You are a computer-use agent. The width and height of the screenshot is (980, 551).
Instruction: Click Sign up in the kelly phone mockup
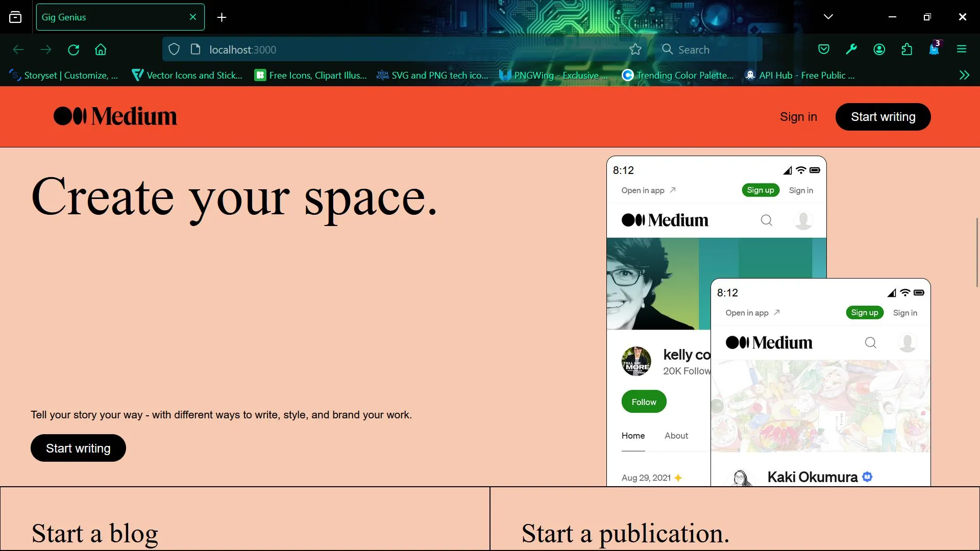pos(761,190)
